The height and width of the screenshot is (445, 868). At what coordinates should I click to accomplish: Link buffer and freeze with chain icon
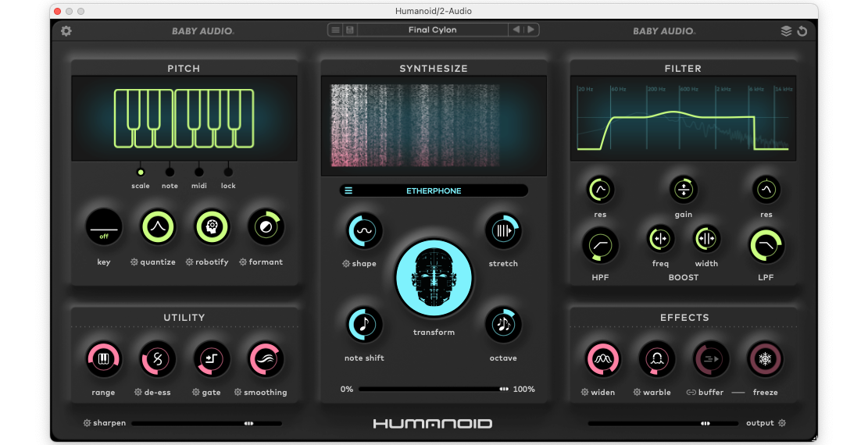691,393
